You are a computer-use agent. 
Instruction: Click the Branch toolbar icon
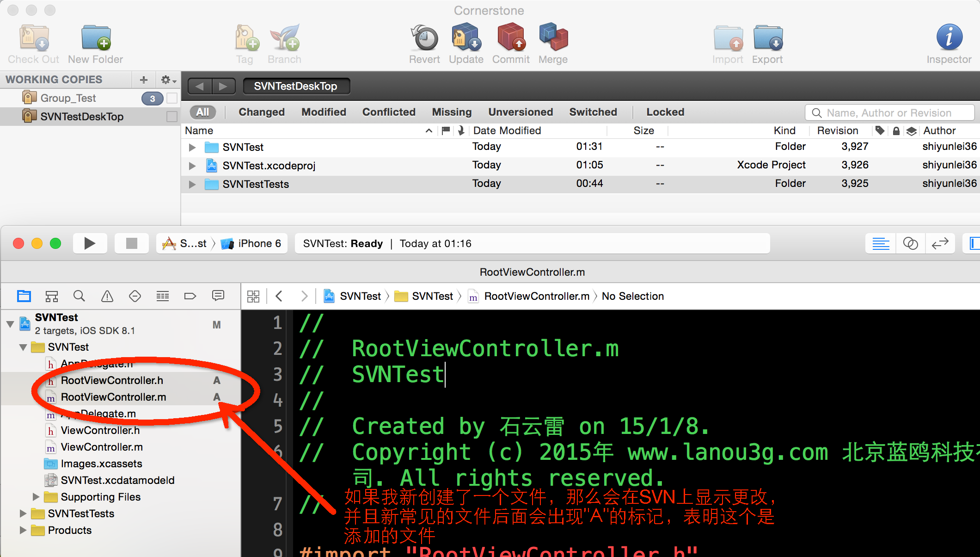tap(285, 37)
